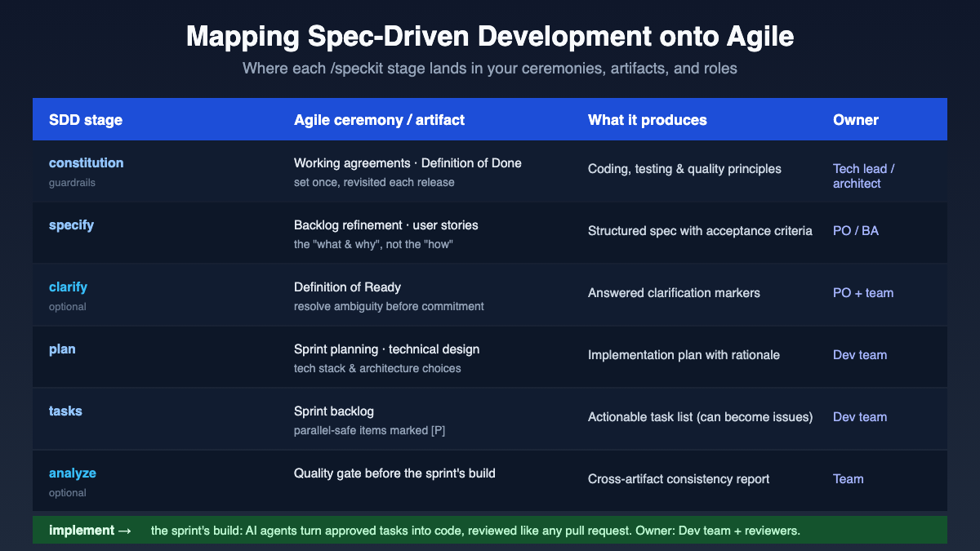Image resolution: width=980 pixels, height=551 pixels.
Task: Click the sprint's build description in green bar
Action: tap(475, 531)
